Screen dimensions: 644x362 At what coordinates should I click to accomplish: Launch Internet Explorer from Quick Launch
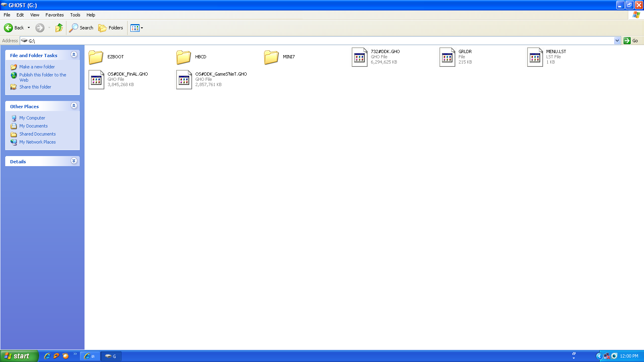coord(47,356)
